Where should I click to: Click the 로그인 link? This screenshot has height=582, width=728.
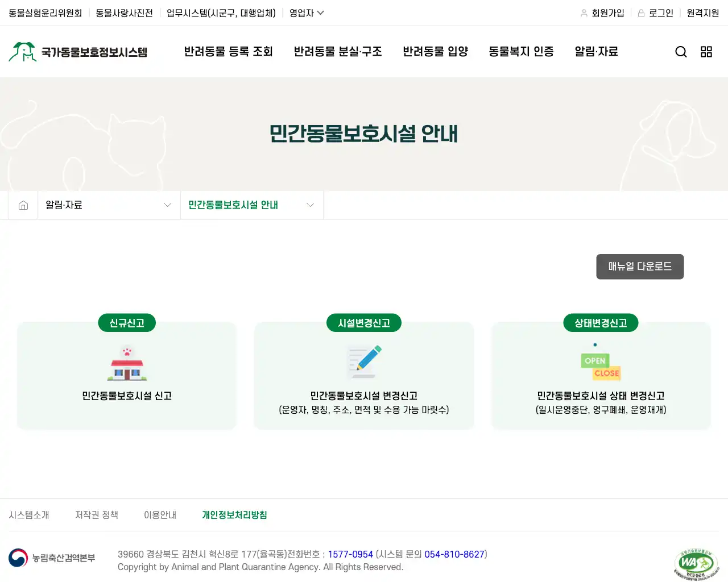(x=661, y=13)
